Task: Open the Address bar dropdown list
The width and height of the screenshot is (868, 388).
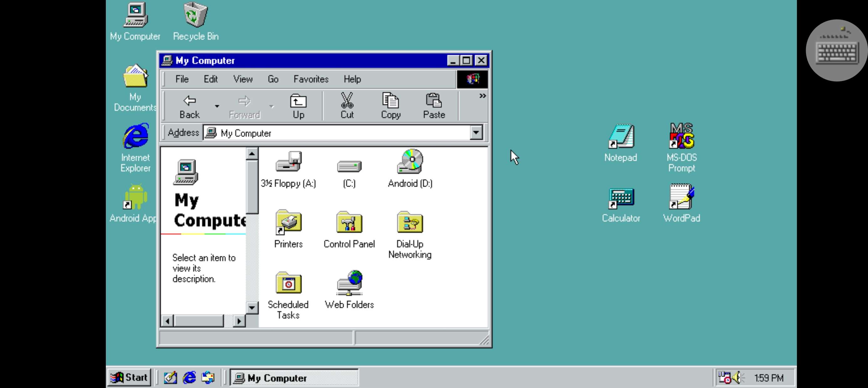Action: pos(476,133)
